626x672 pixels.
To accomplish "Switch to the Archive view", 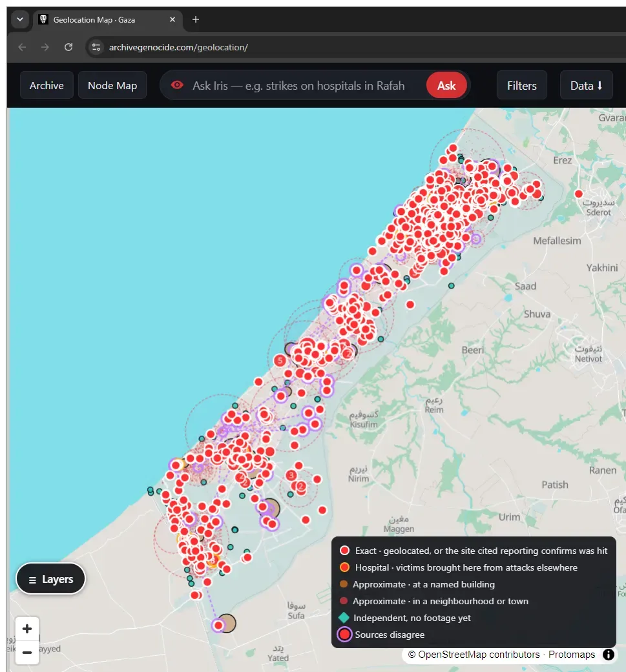I will 47,85.
